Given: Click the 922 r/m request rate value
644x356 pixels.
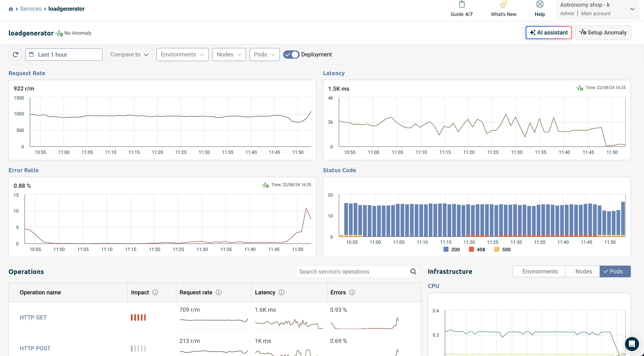Looking at the screenshot, I should pyautogui.click(x=24, y=88).
